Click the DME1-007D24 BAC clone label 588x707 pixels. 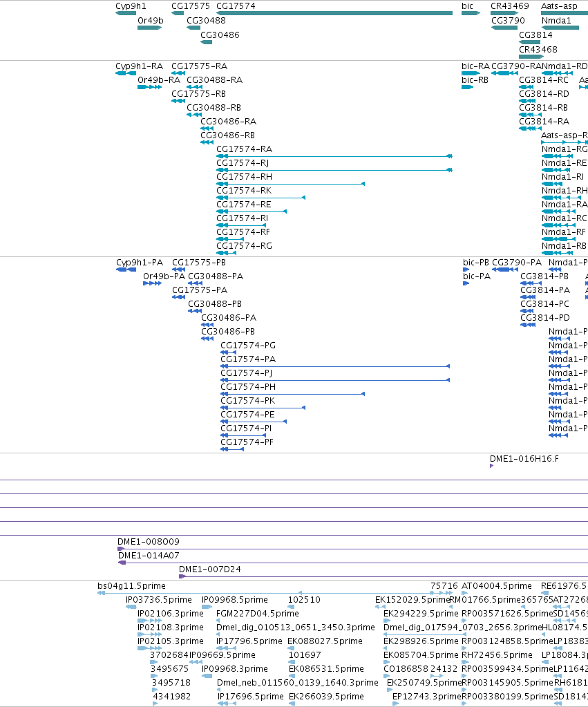click(210, 569)
